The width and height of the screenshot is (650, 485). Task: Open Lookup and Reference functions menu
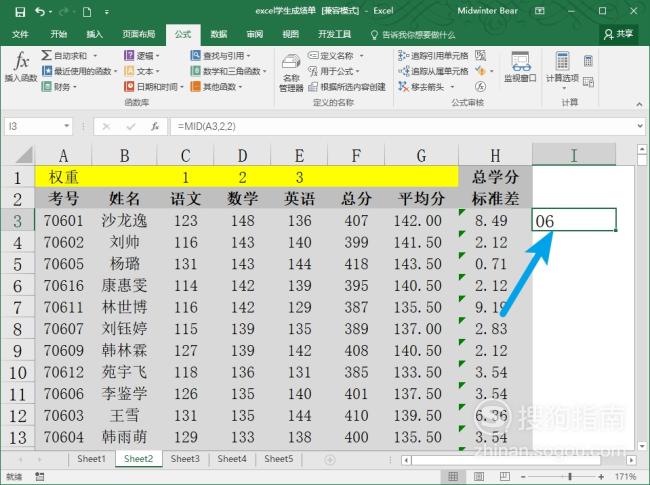[221, 56]
